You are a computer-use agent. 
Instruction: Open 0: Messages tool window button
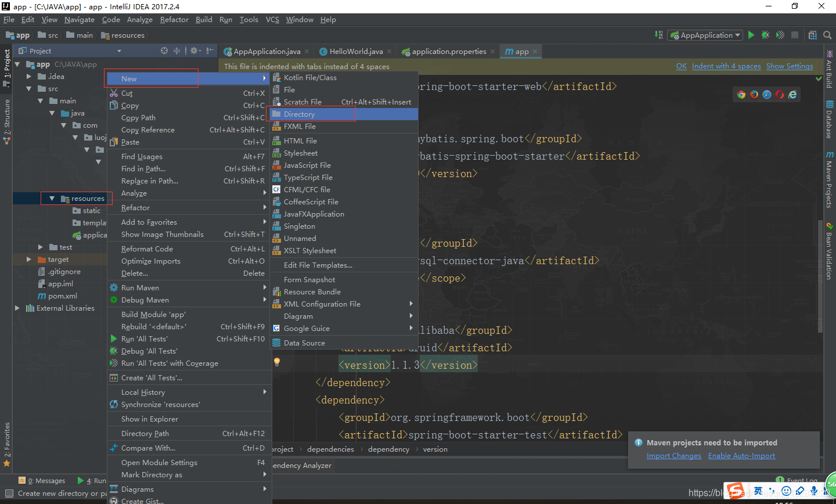click(x=42, y=481)
